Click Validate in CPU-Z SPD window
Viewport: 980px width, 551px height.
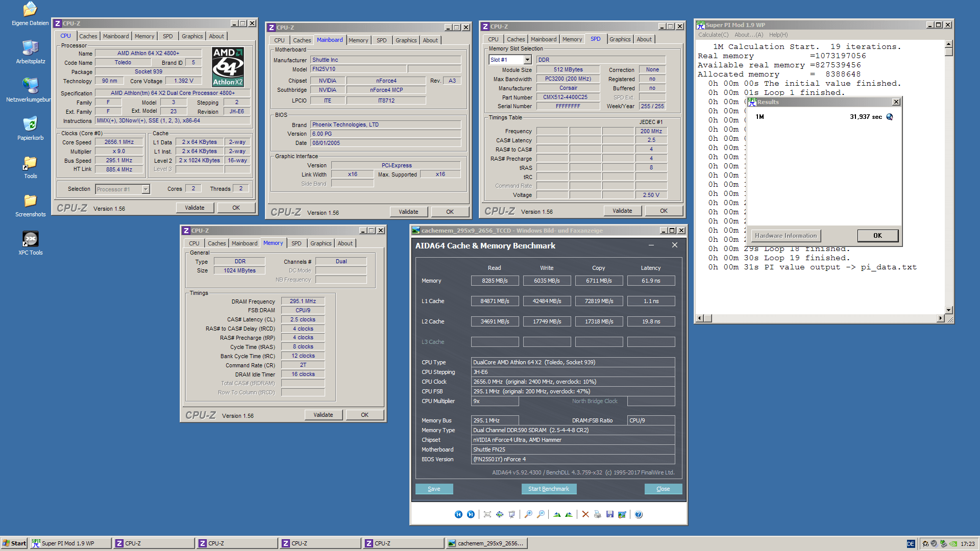click(622, 211)
